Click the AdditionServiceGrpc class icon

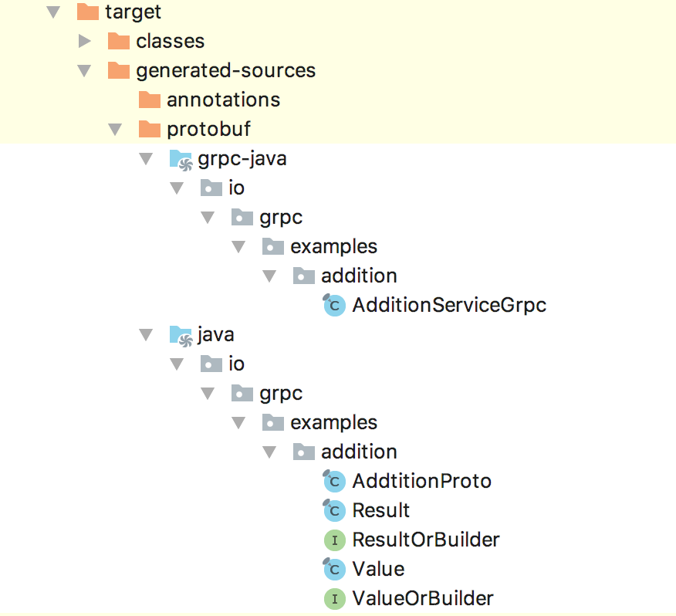click(x=334, y=306)
